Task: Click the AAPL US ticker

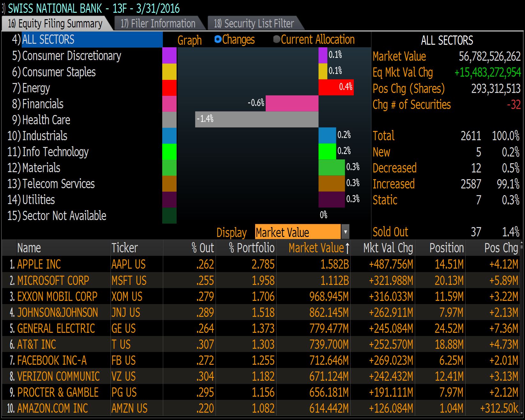Action: tap(128, 264)
